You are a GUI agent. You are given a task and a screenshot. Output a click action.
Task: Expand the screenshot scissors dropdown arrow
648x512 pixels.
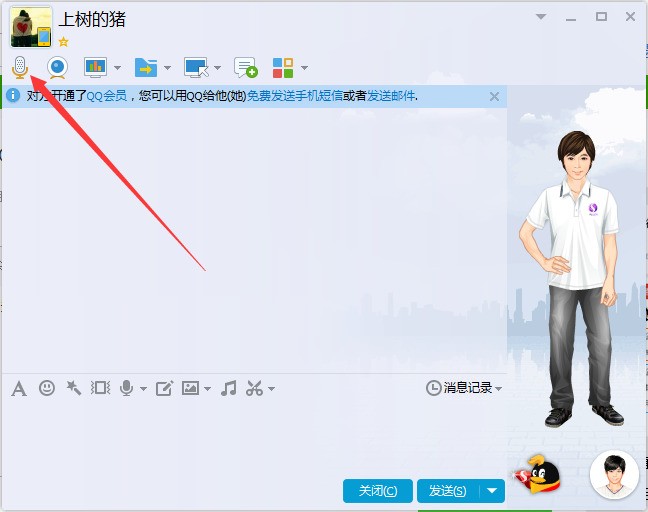pyautogui.click(x=272, y=389)
